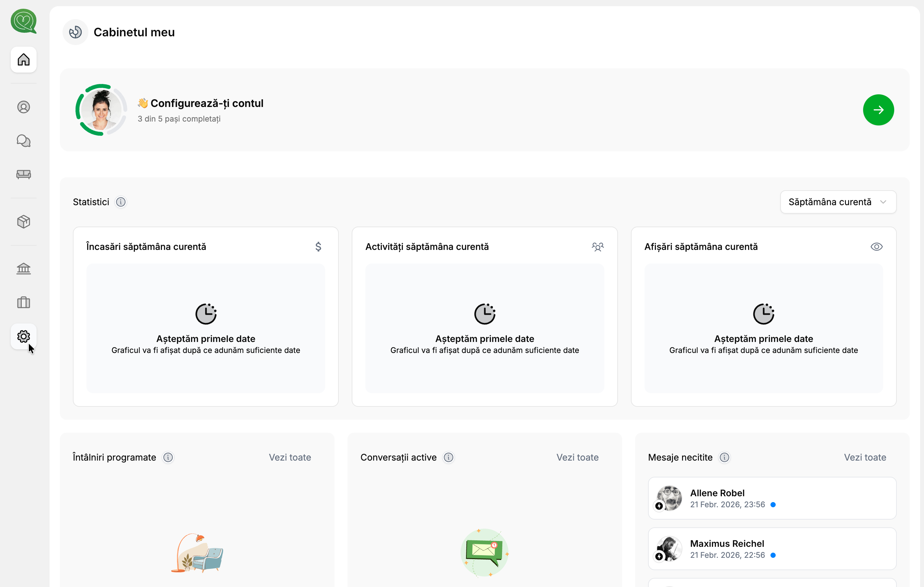Screen dimensions: 924x587
Task: Click the eye icon on Afișări card
Action: (x=876, y=247)
